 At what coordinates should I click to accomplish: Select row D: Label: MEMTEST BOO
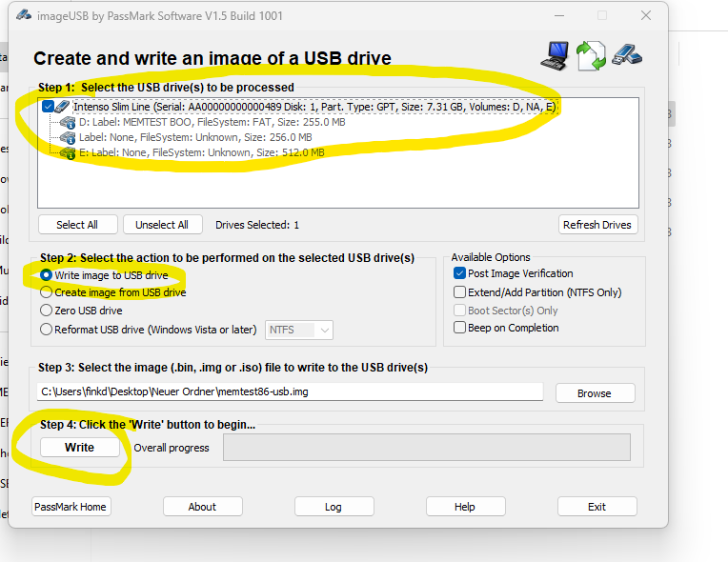(212, 123)
